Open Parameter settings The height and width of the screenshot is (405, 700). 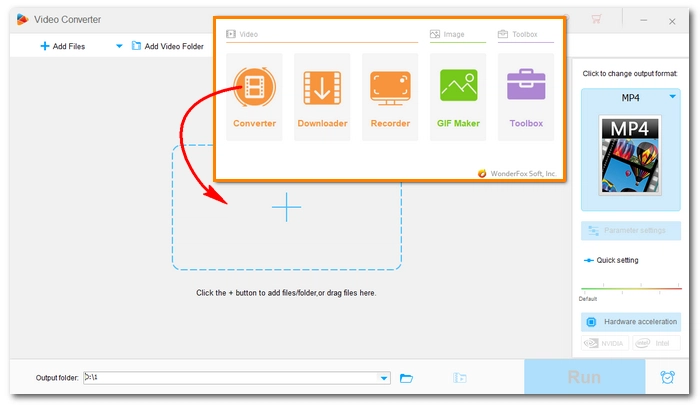click(x=631, y=230)
